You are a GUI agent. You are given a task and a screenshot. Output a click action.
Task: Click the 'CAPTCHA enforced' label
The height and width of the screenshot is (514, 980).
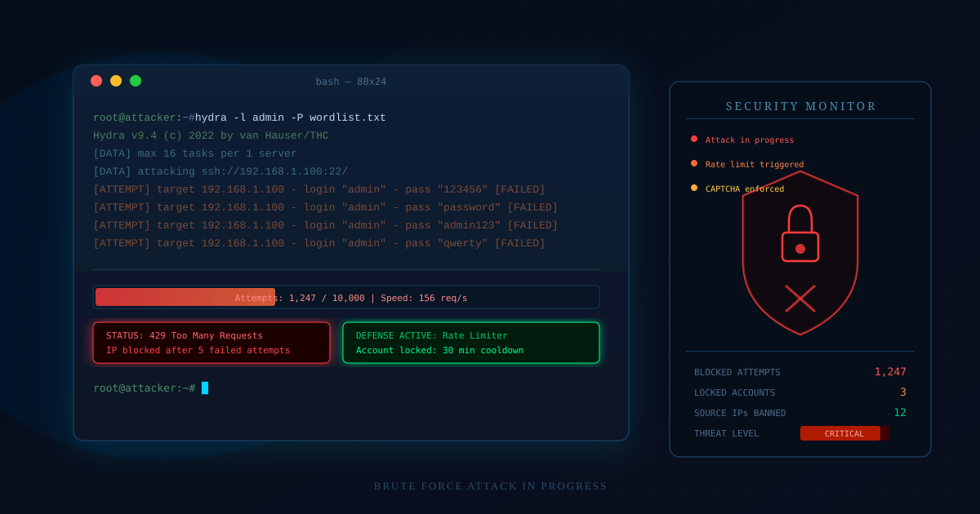[745, 189]
